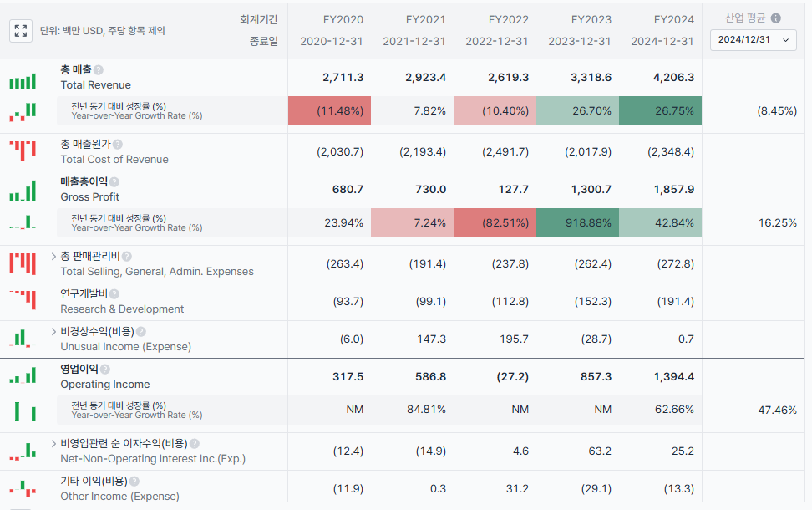The image size is (812, 510).
Task: Click the Gross Profit mini bar chart
Action: click(x=23, y=193)
